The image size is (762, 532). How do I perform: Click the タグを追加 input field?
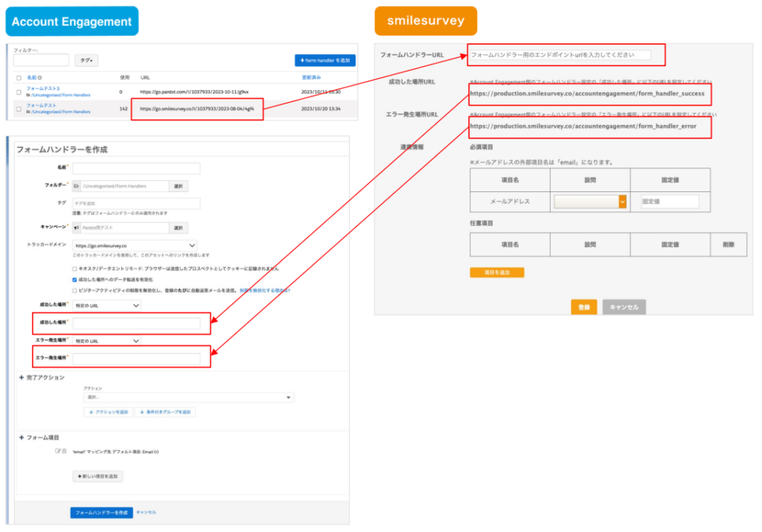click(x=136, y=203)
